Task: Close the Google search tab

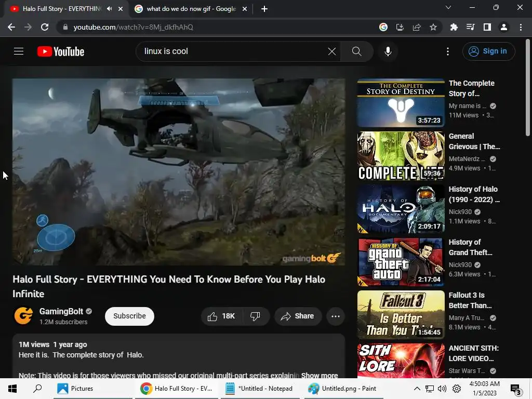Action: (x=245, y=9)
